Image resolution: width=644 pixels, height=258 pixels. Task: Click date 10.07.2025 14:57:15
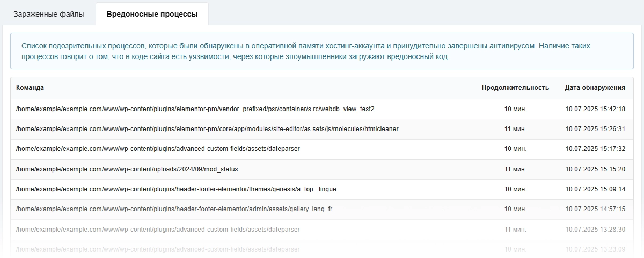click(595, 209)
